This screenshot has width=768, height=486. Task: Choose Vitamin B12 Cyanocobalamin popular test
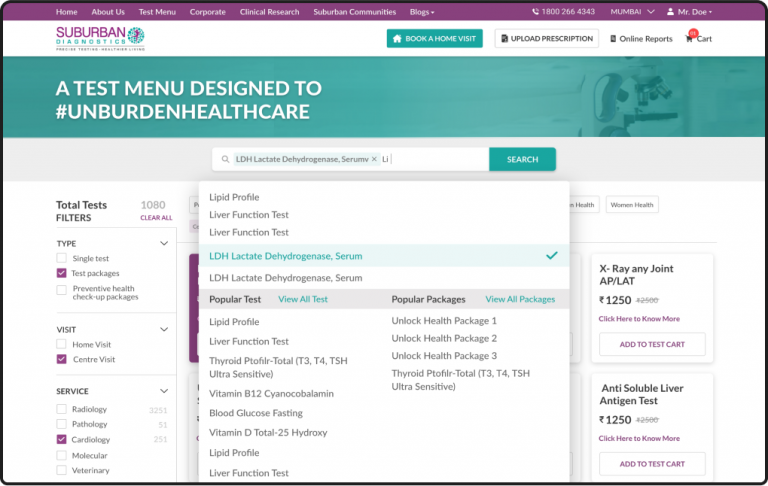tap(271, 393)
